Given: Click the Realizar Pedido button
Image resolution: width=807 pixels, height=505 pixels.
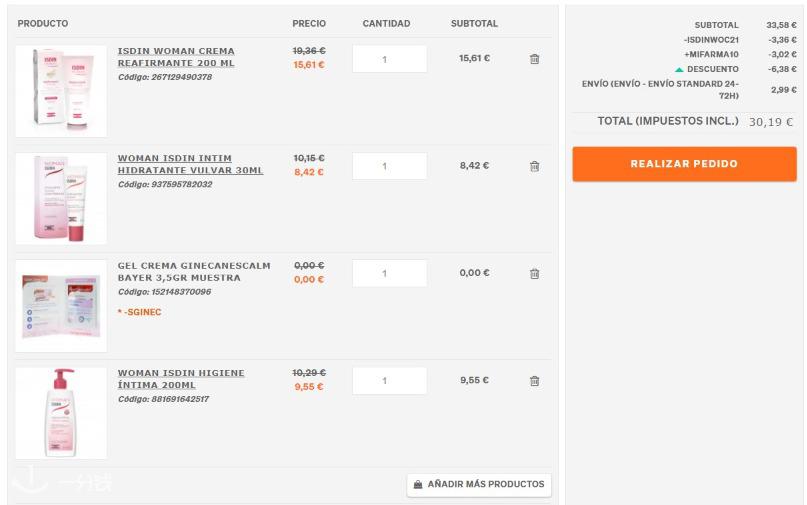Looking at the screenshot, I should pos(685,164).
